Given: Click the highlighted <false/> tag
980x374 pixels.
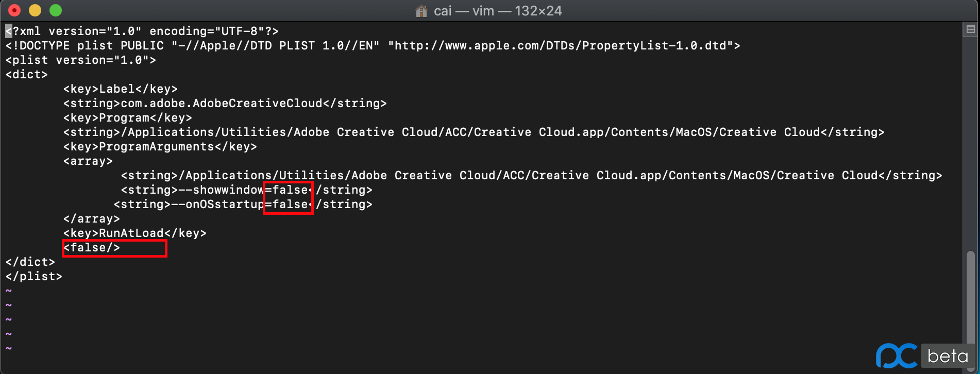Looking at the screenshot, I should point(92,248).
